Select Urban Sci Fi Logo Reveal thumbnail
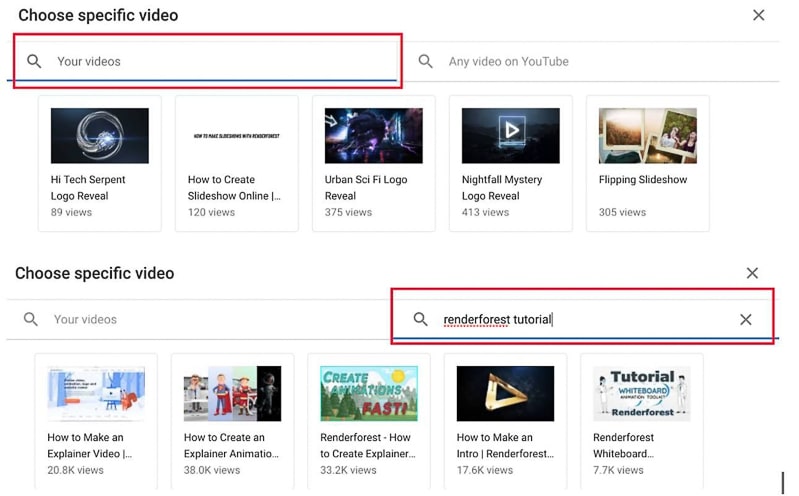Screen dimensions: 799x496 (374, 136)
